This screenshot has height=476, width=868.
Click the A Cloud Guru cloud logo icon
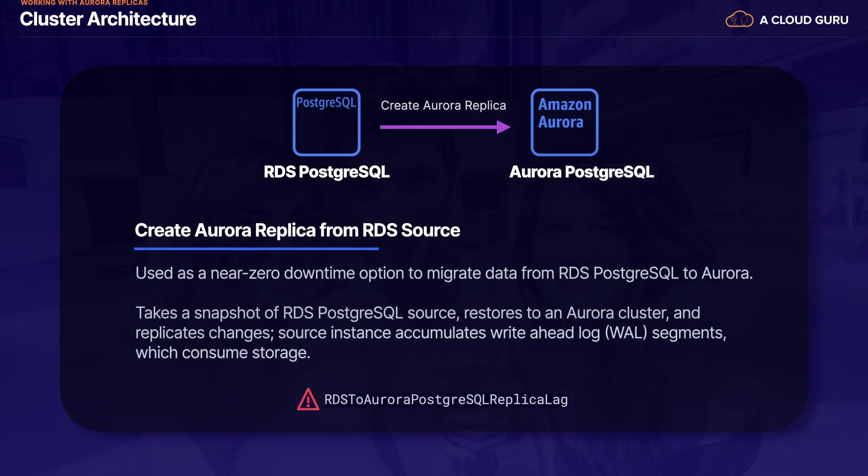coord(739,19)
